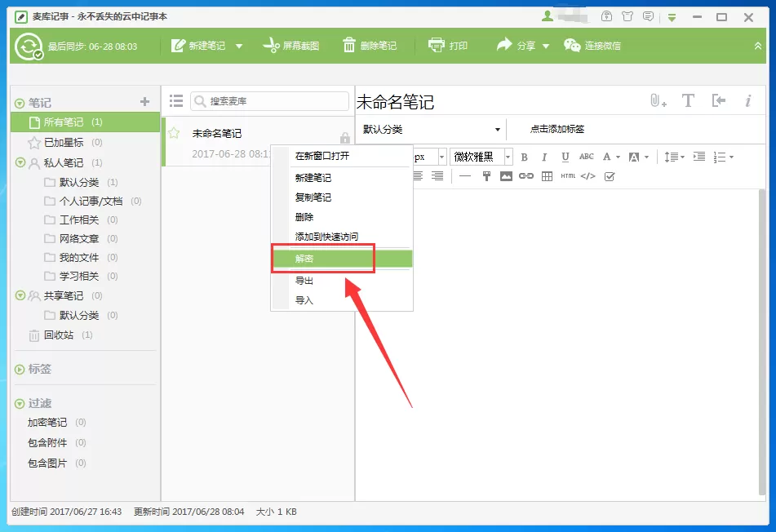Open the 工作相关 folder
The width and height of the screenshot is (776, 532).
(81, 219)
